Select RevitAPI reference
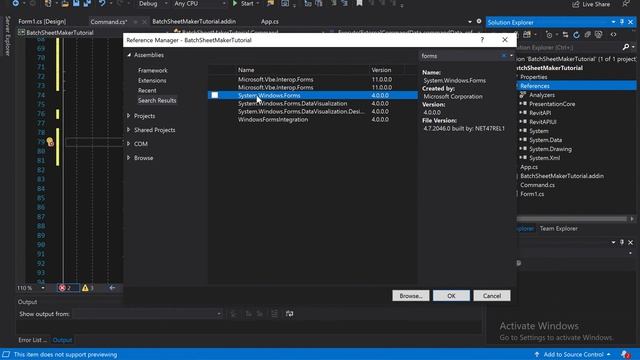 pyautogui.click(x=540, y=113)
